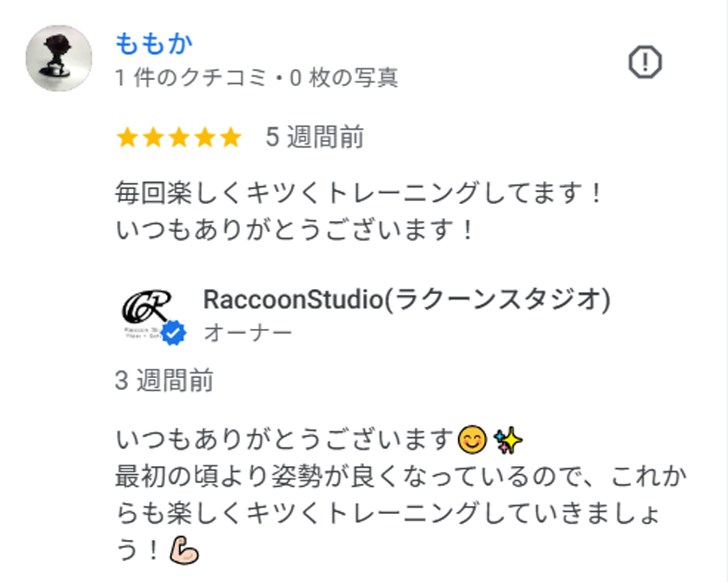Click the 3 週間前 reply timestamp

pyautogui.click(x=164, y=381)
